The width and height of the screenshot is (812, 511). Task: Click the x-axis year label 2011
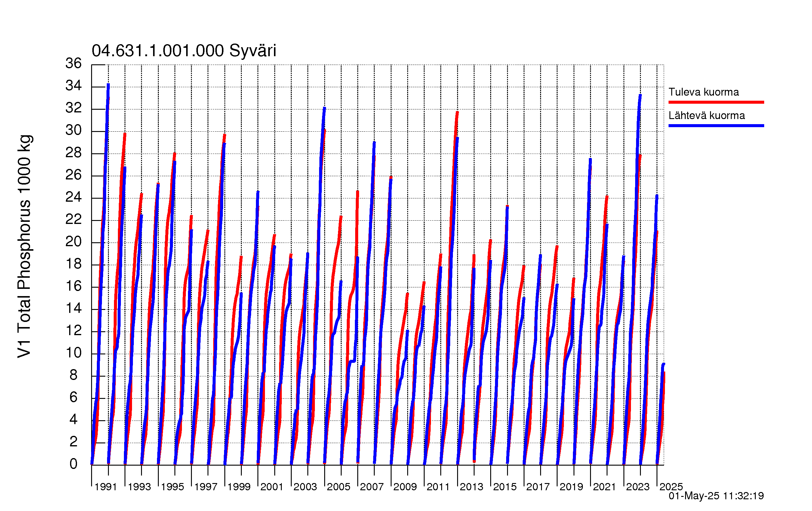pos(438,487)
